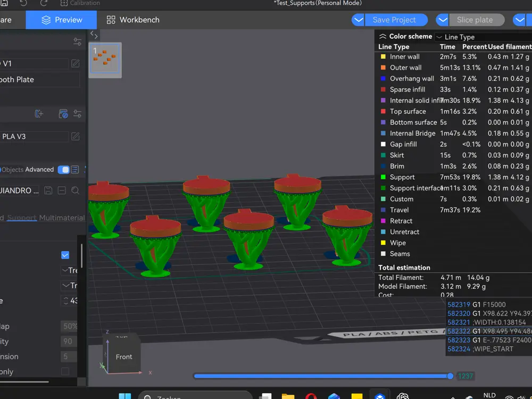532x399 pixels.
Task: Open ChatGPT app from taskbar
Action: (x=403, y=396)
